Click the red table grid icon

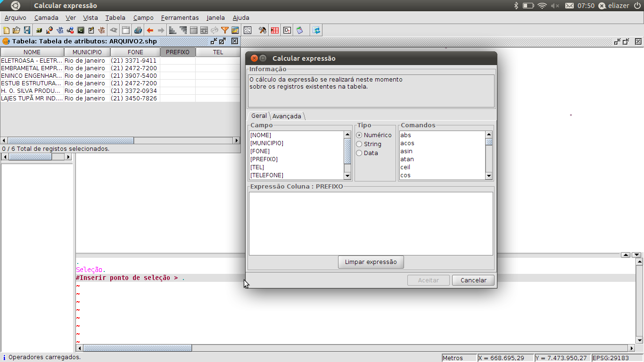point(275,31)
